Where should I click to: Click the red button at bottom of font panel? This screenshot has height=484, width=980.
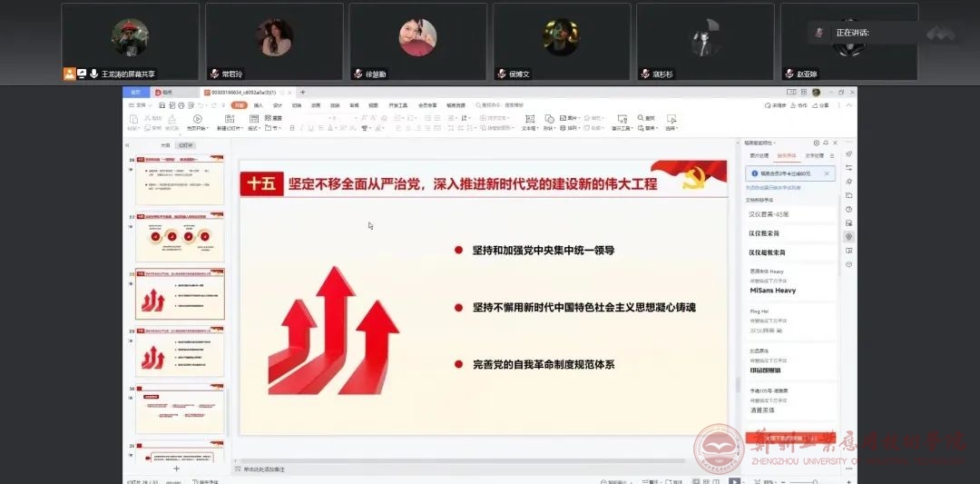click(789, 438)
